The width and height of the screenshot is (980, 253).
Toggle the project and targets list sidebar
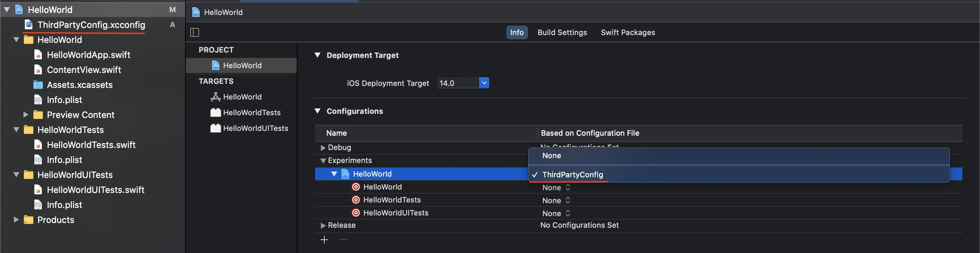pos(194,32)
